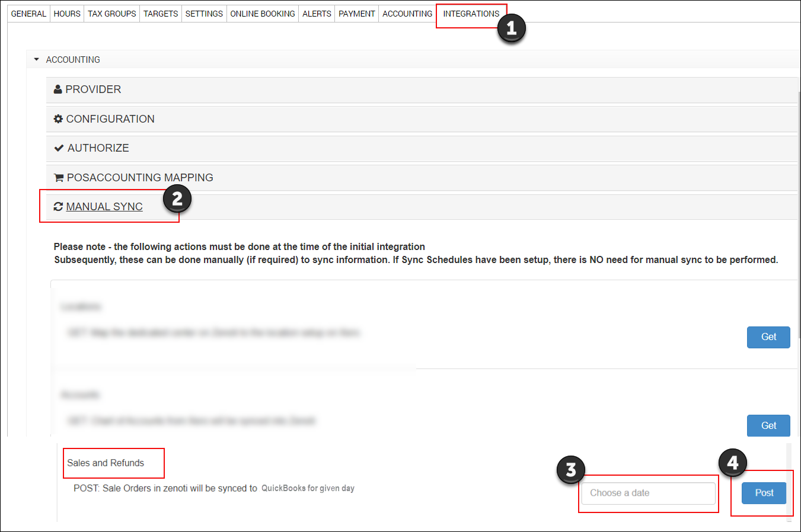
Task: Click the checkmark icon beside AUTHORIZE
Action: [x=59, y=148]
